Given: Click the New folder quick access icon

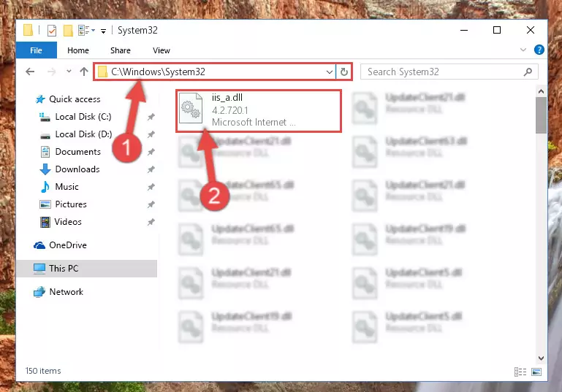Looking at the screenshot, I should point(68,31).
